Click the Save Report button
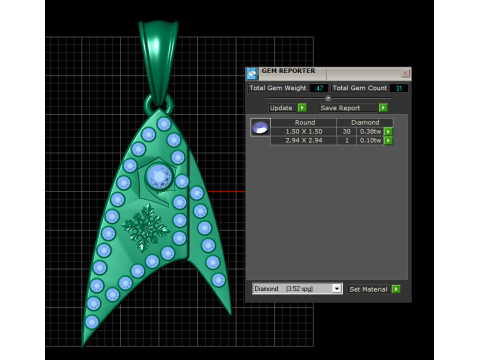The image size is (480, 360). [x=349, y=108]
